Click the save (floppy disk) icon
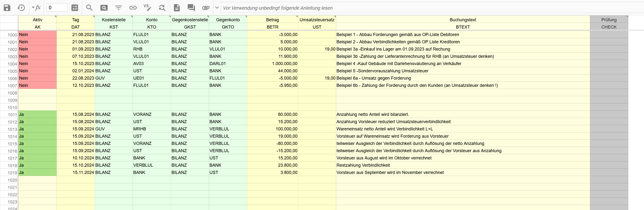Viewport: 644px width, 210px height. click(x=7, y=8)
